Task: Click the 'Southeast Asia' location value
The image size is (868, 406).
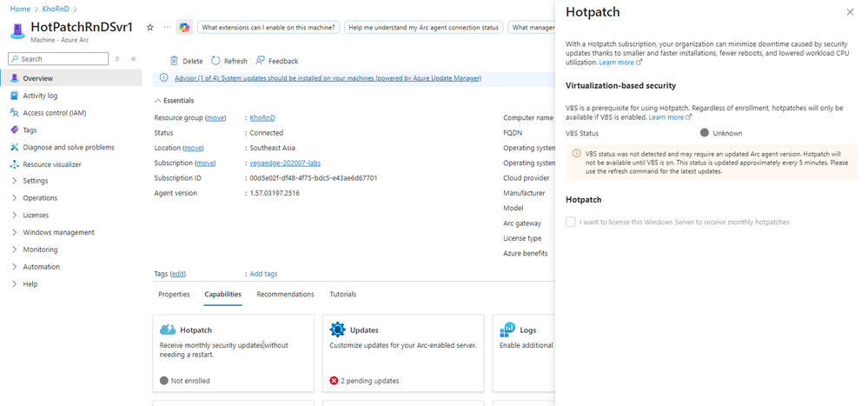Action: [272, 148]
